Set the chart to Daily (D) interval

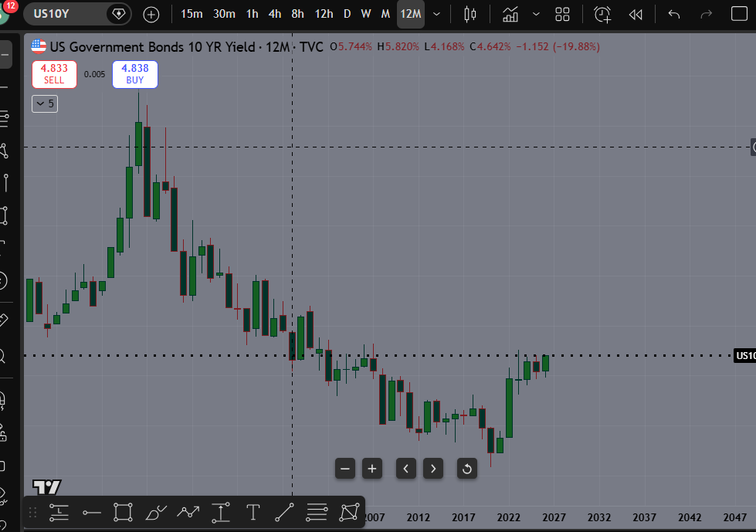(347, 14)
